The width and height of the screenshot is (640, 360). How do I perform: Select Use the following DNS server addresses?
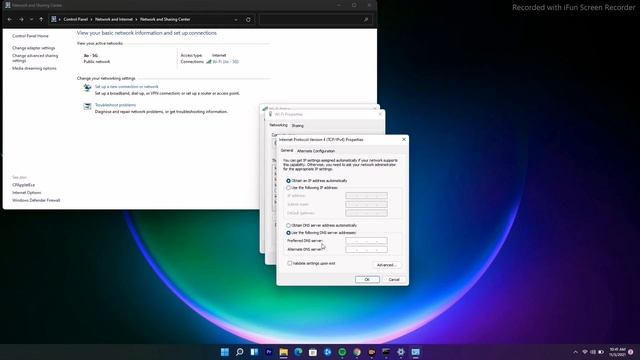[x=321, y=233]
